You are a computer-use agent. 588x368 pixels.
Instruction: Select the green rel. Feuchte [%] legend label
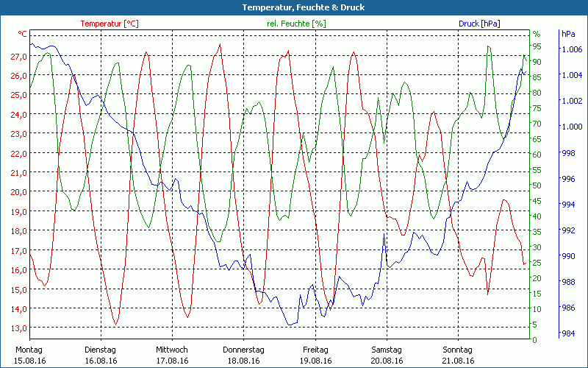[296, 24]
